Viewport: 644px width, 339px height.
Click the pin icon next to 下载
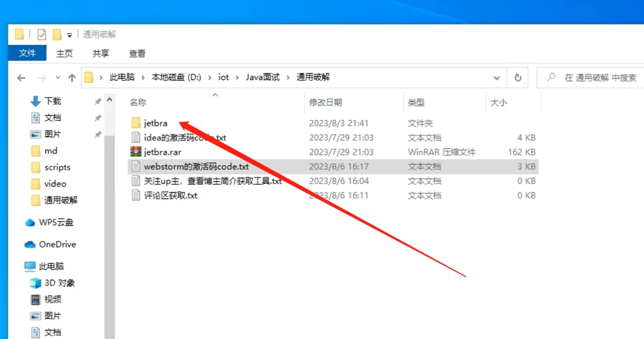coord(98,101)
